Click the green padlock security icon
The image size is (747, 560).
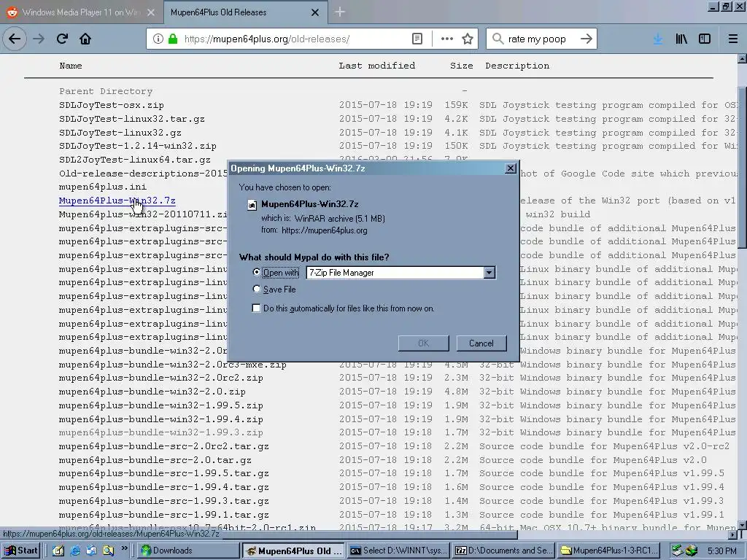(172, 39)
